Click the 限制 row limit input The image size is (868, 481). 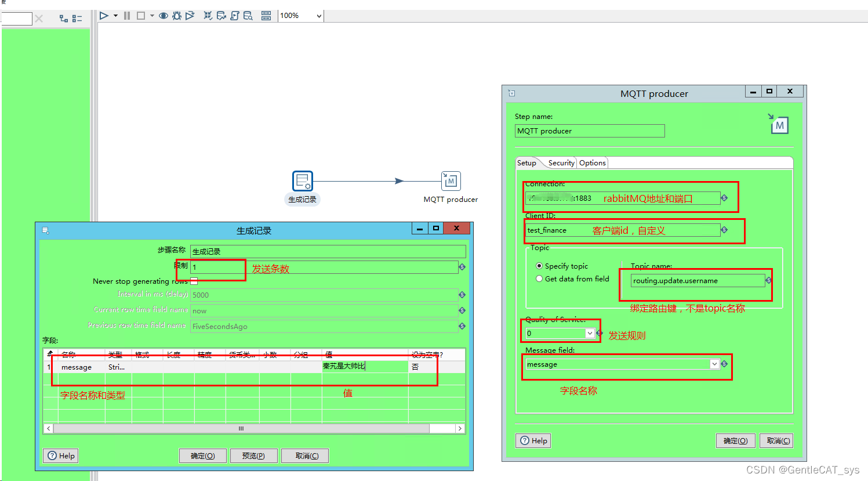click(x=324, y=267)
